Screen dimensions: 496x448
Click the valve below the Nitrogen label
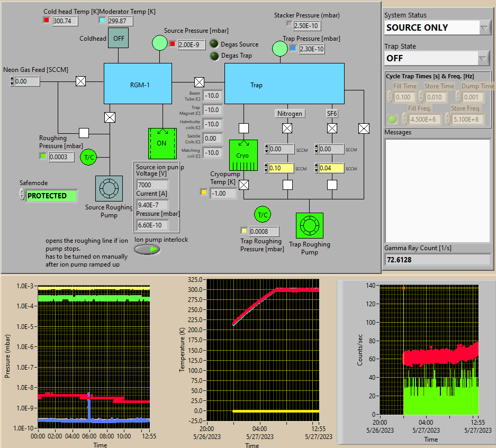click(287, 128)
